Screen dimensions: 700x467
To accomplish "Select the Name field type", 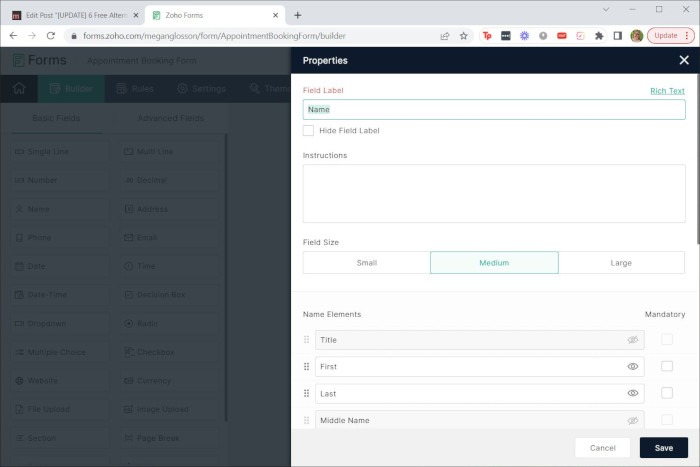I will [x=59, y=209].
